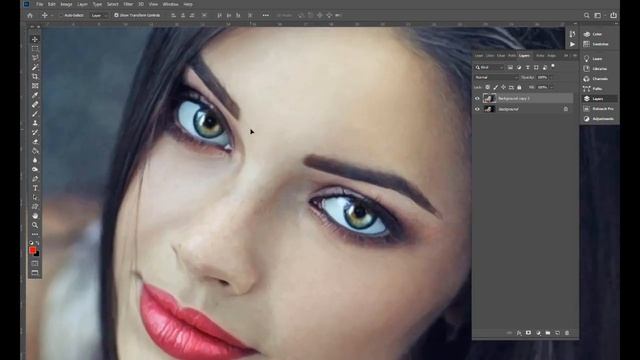This screenshot has height=360, width=640.
Task: Select the Type tool
Action: (35, 188)
